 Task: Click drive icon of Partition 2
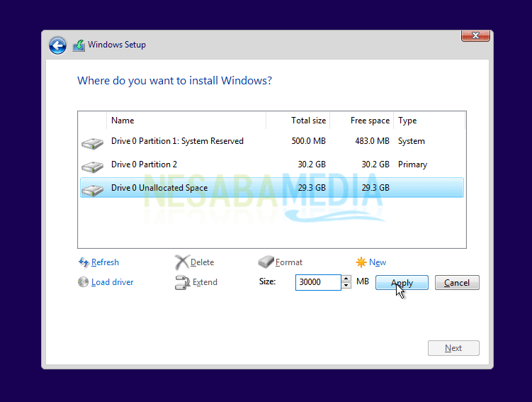[92, 167]
